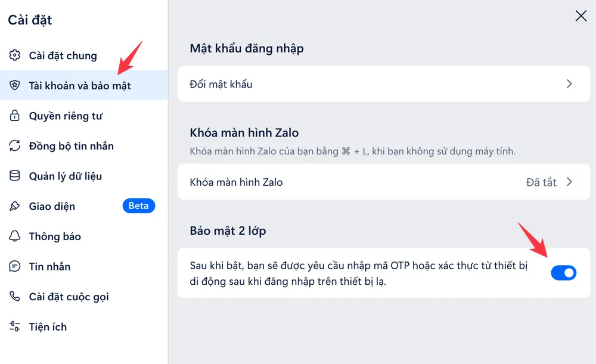Click the paint brush icon beside Giao diện
This screenshot has height=364, width=596.
point(15,206)
